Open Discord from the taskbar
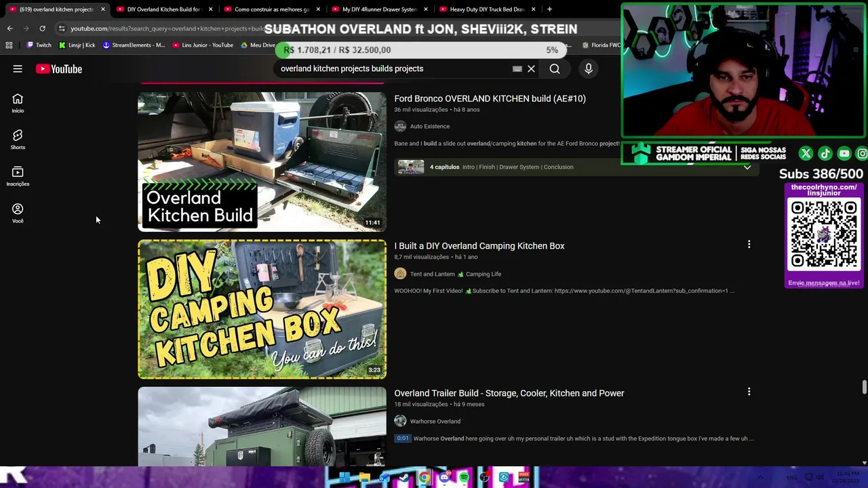This screenshot has height=488, width=868. coord(444,477)
